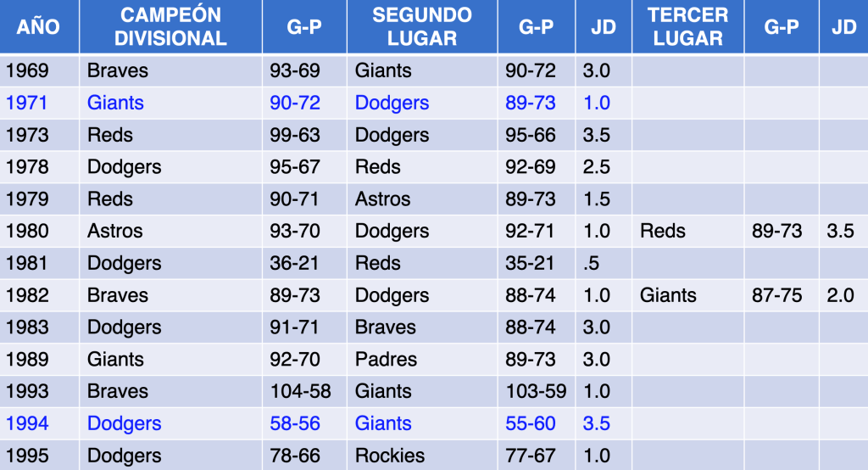
Task: Select the 104-58 Braves record cell
Action: click(x=300, y=391)
